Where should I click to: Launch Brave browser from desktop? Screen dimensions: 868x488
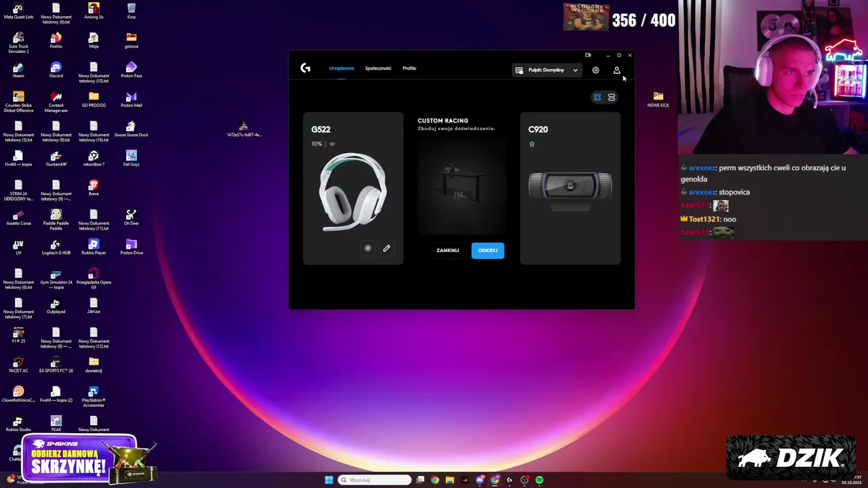click(94, 188)
